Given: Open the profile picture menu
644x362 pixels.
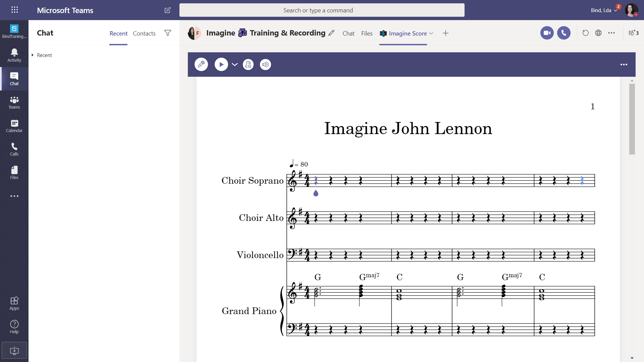Looking at the screenshot, I should coord(631,10).
